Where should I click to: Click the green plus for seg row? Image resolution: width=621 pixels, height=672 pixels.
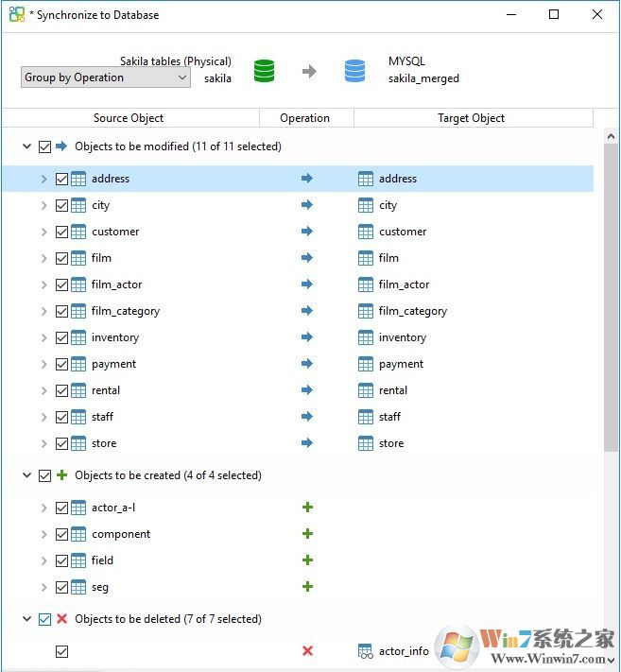pos(307,587)
